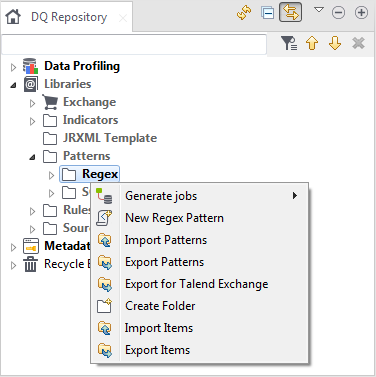This screenshot has width=376, height=377.
Task: Click the Generate jobs icon
Action: (104, 196)
